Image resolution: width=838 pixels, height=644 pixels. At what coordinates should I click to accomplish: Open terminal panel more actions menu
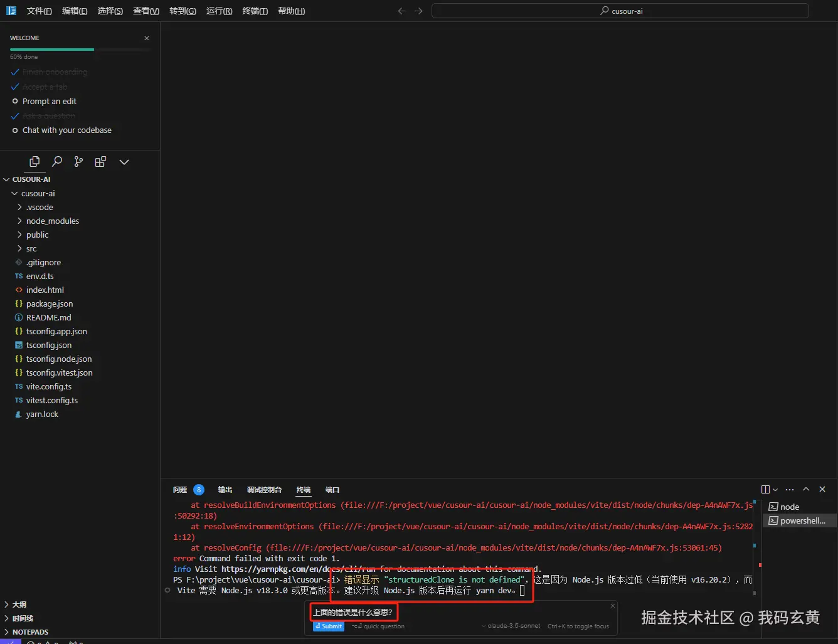[x=790, y=490]
